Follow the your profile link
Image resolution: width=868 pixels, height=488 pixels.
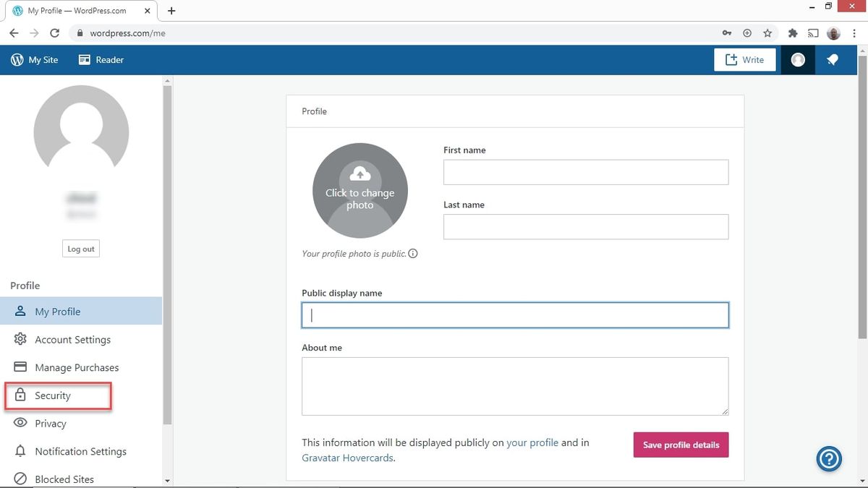click(532, 442)
